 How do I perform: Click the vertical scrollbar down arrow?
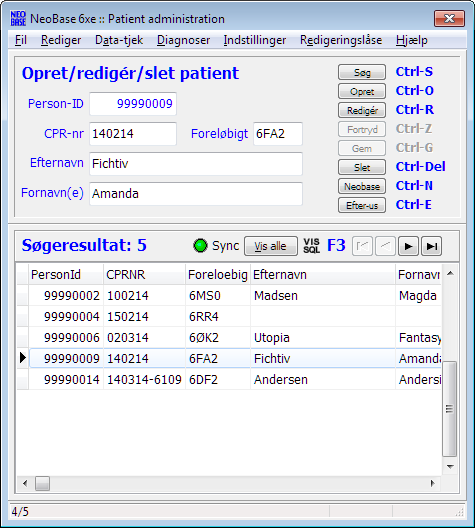(450, 467)
